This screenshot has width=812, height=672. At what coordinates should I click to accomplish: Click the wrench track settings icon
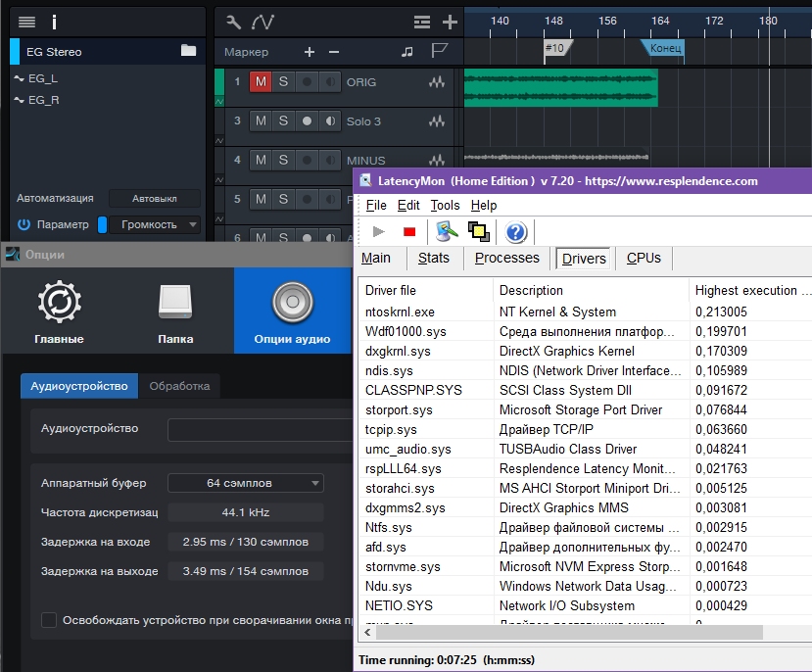pos(233,22)
